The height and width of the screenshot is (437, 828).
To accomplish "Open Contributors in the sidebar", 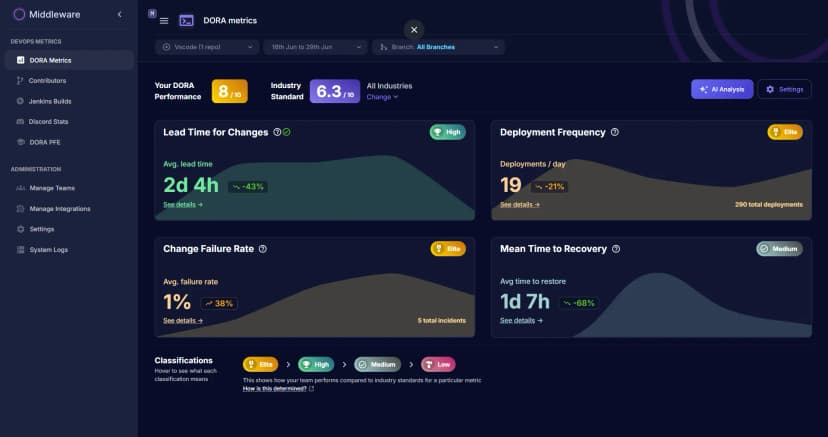I will 47,80.
